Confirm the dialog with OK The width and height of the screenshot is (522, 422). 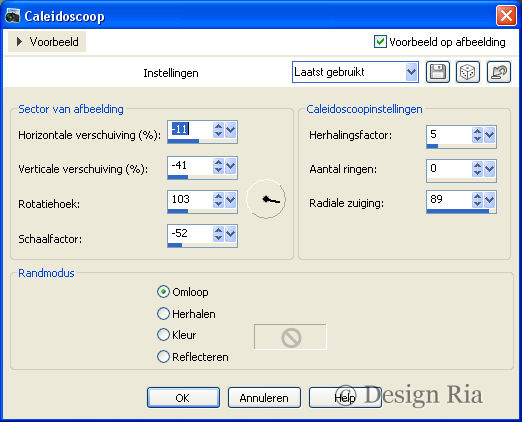pyautogui.click(x=183, y=398)
